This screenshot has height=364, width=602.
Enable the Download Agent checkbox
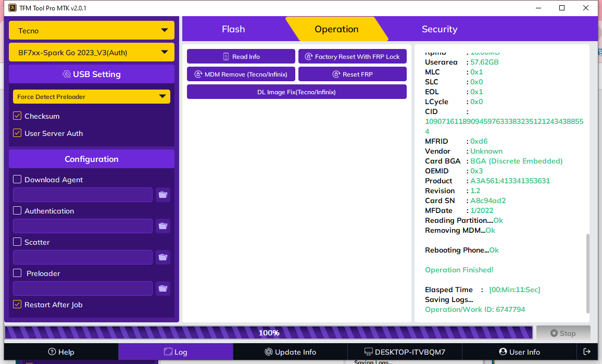pyautogui.click(x=17, y=179)
